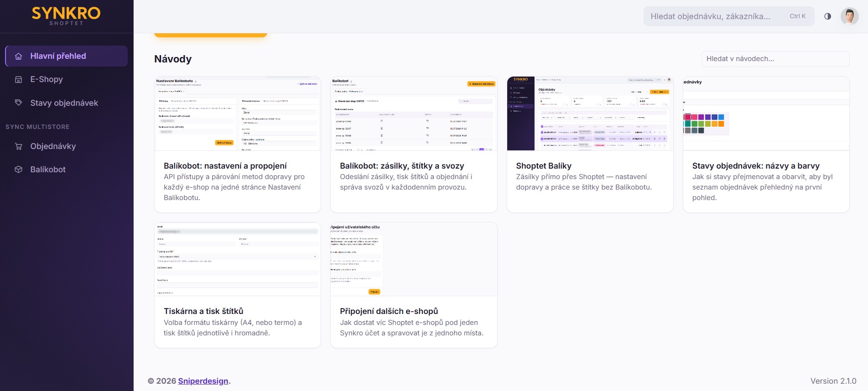Click the tag icon beside Stavy objednávek
This screenshot has height=391, width=868.
coord(19,103)
